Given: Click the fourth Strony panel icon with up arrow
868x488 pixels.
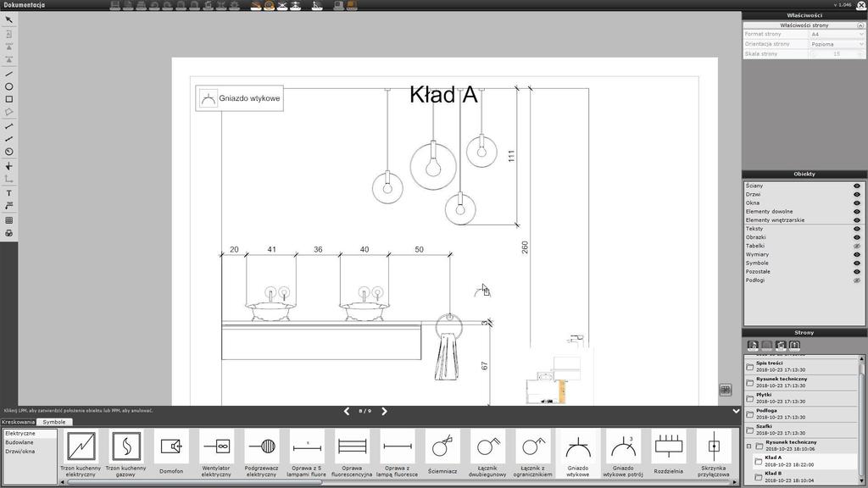Looking at the screenshot, I should (x=794, y=346).
